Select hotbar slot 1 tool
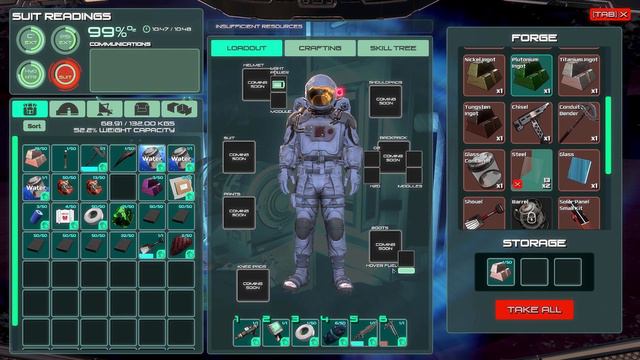 pos(247,333)
